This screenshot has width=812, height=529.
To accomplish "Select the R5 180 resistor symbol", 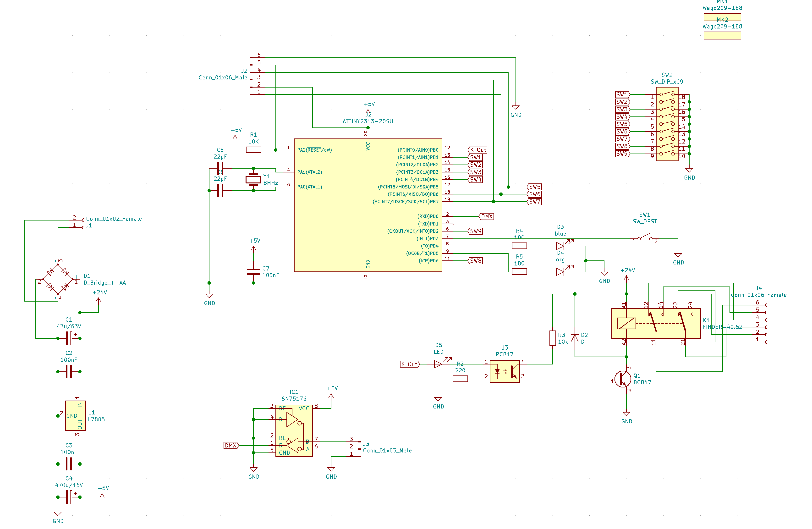I will tap(519, 272).
